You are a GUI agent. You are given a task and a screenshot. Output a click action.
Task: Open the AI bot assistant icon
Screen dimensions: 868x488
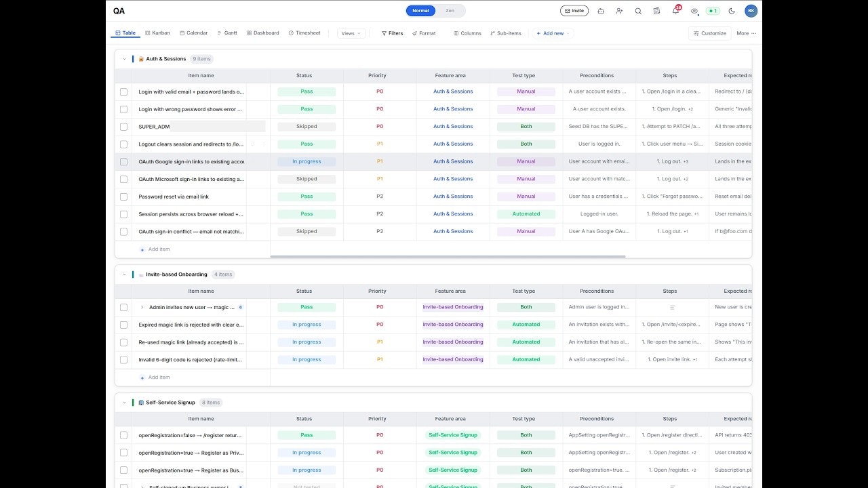601,11
